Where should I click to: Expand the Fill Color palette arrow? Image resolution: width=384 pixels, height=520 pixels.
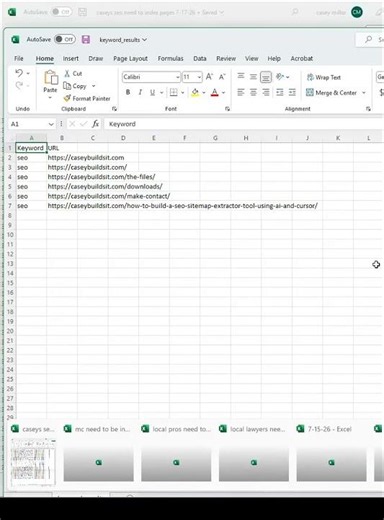click(x=204, y=93)
